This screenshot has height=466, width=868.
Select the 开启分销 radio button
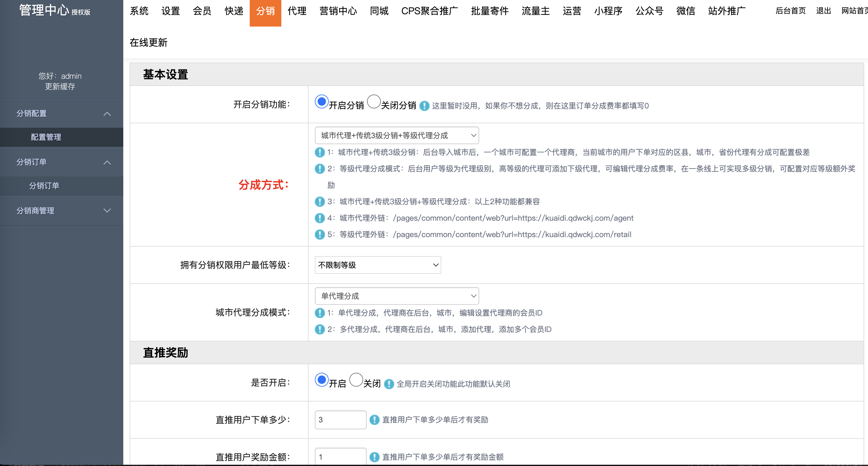(321, 101)
